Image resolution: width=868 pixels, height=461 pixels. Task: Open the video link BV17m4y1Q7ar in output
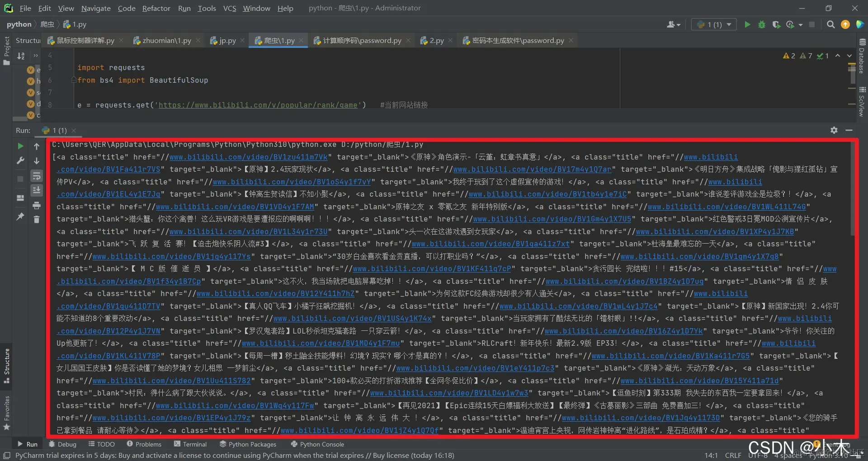(x=533, y=169)
